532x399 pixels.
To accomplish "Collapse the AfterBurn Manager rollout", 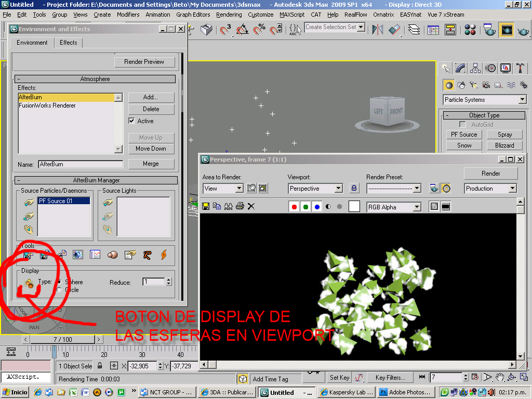I will pyautogui.click(x=96, y=180).
